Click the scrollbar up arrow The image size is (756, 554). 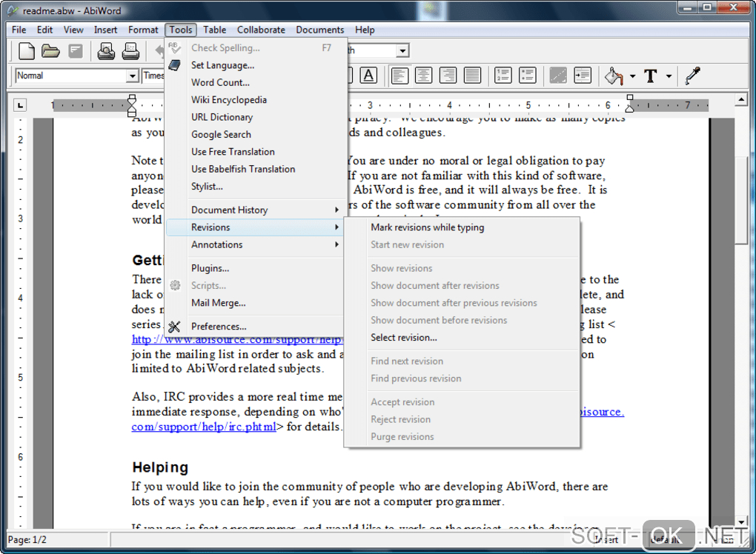741,100
